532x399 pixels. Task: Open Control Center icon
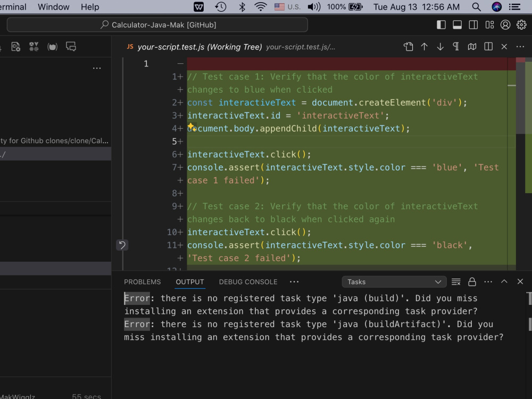(514, 7)
